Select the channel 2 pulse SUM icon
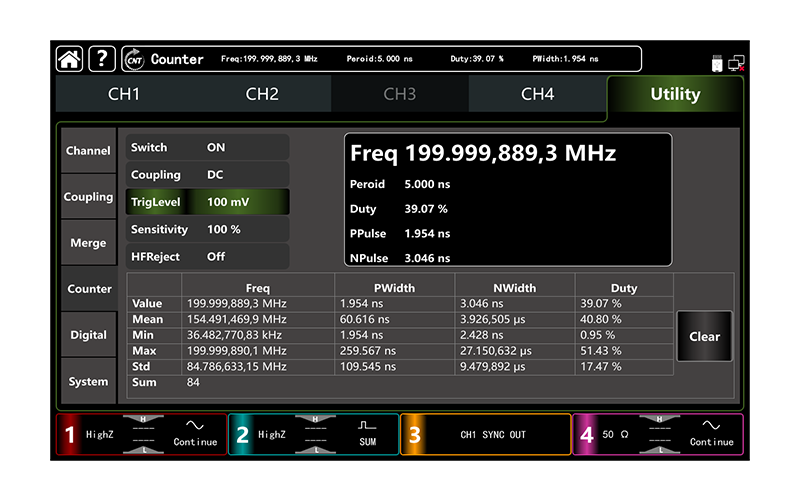Screen dimensions: 800x500 pyautogui.click(x=367, y=427)
